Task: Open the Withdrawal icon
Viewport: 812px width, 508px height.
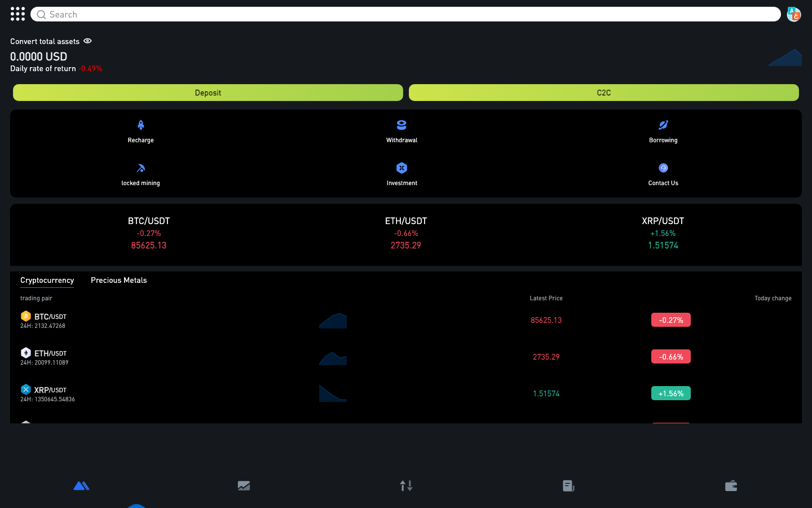Action: [x=401, y=125]
